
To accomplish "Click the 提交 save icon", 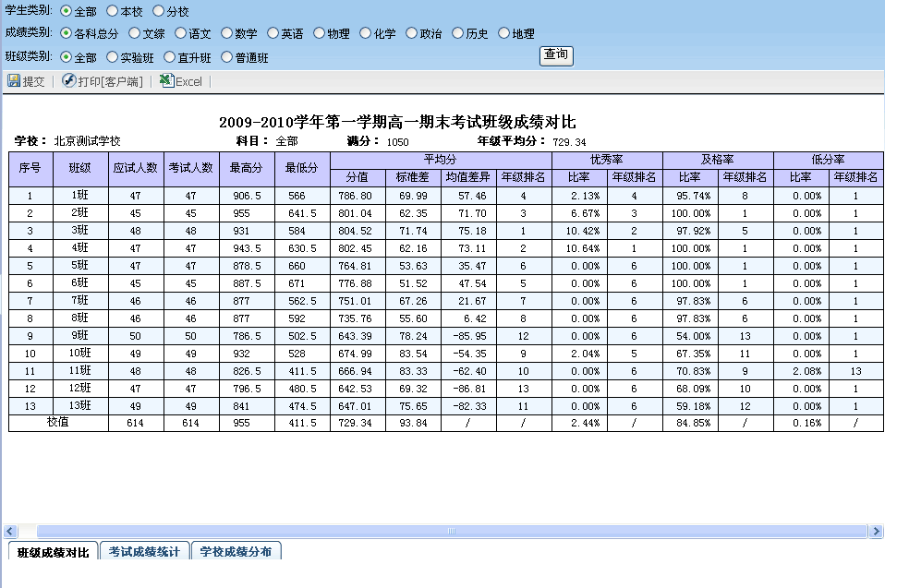I will click(x=14, y=81).
